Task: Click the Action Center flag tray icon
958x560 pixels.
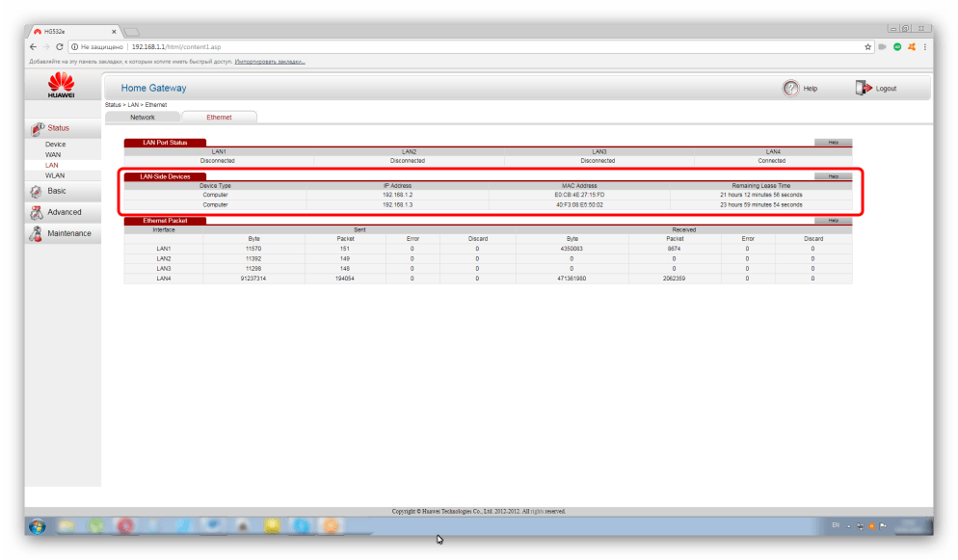Action: tap(883, 526)
